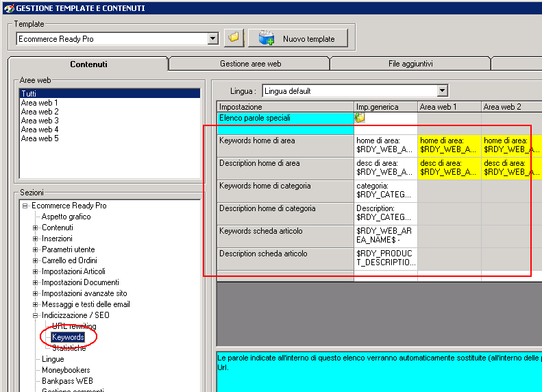Select URL rewriting tree item
Image resolution: width=542 pixels, height=392 pixels.
point(74,326)
